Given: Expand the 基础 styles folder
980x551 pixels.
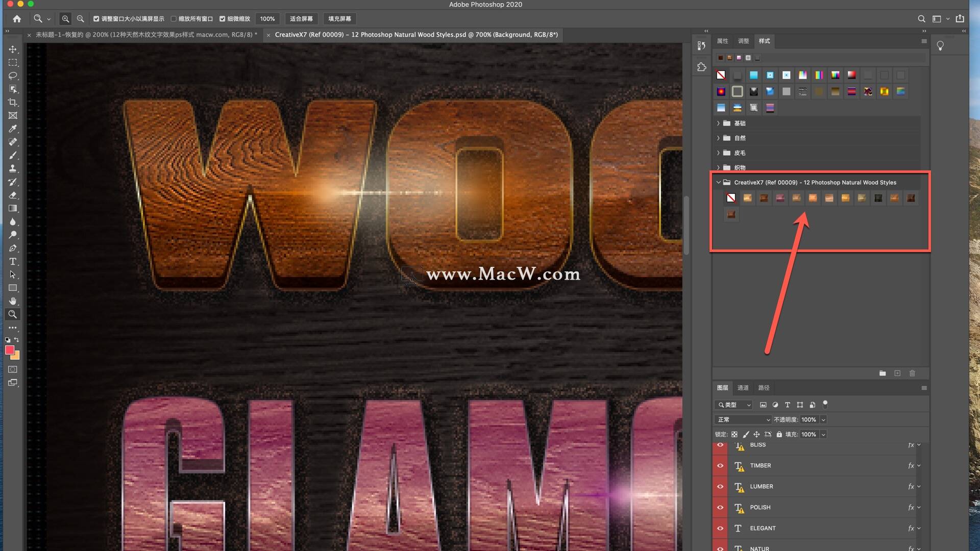Looking at the screenshot, I should (718, 123).
